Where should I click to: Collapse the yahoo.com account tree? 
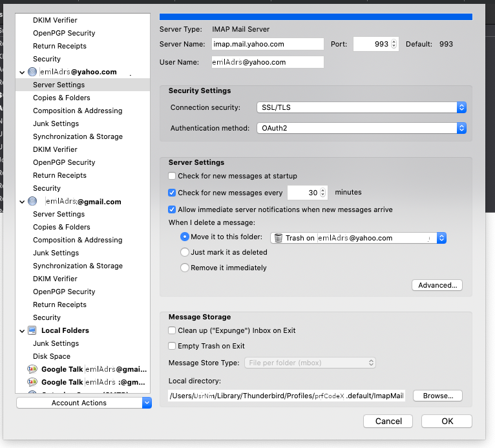click(x=22, y=72)
